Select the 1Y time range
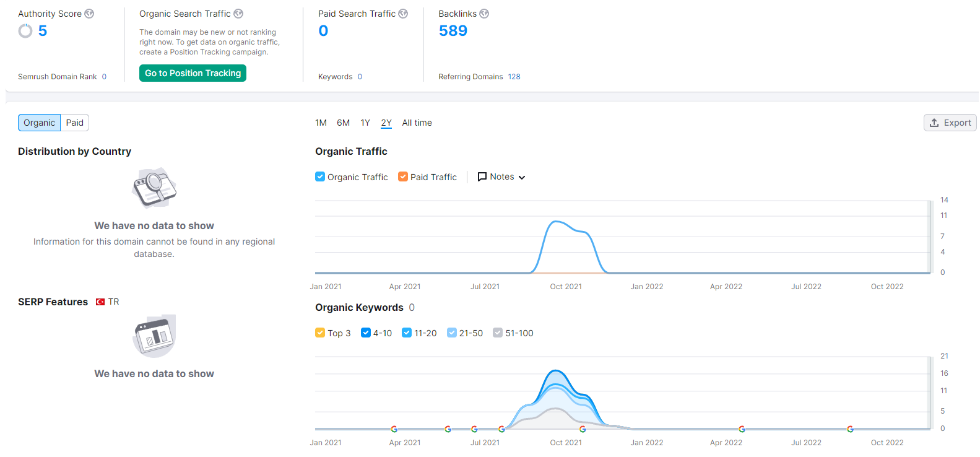This screenshot has width=980, height=457. (x=365, y=123)
